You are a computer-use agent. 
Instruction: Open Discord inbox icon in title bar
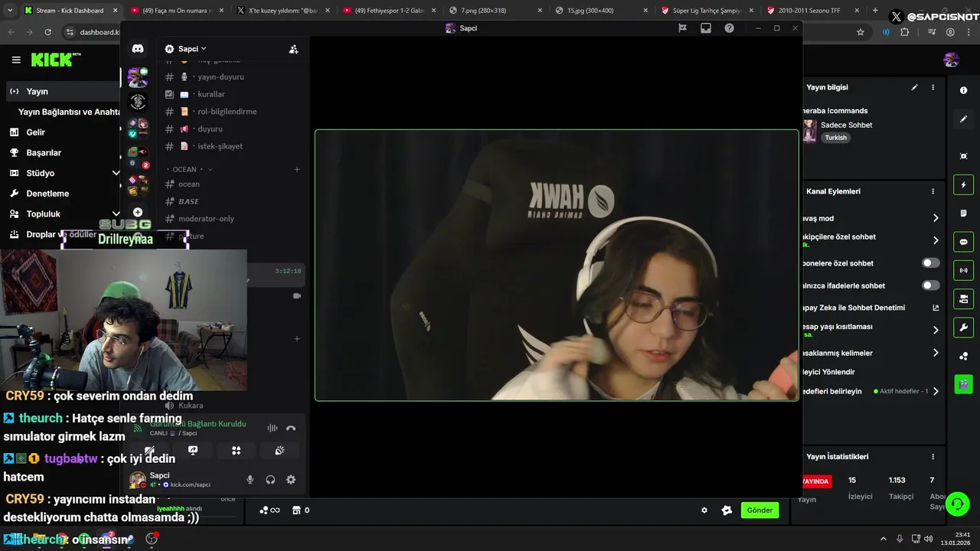pyautogui.click(x=706, y=28)
